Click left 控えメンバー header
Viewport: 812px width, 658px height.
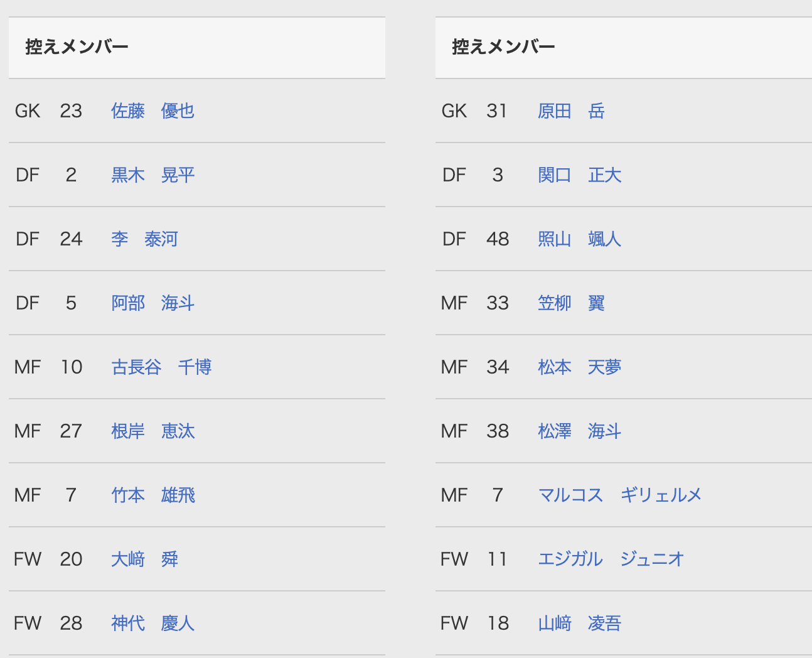[x=77, y=47]
